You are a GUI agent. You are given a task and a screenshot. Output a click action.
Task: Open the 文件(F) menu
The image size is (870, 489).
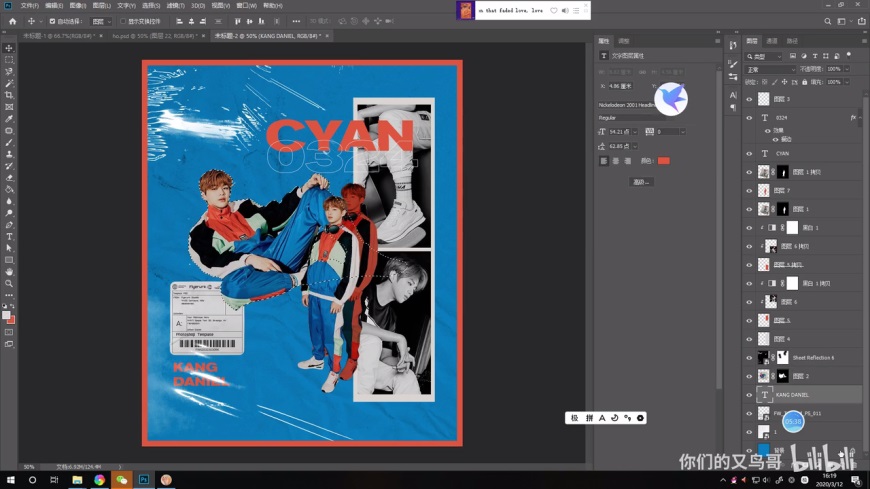pos(29,6)
